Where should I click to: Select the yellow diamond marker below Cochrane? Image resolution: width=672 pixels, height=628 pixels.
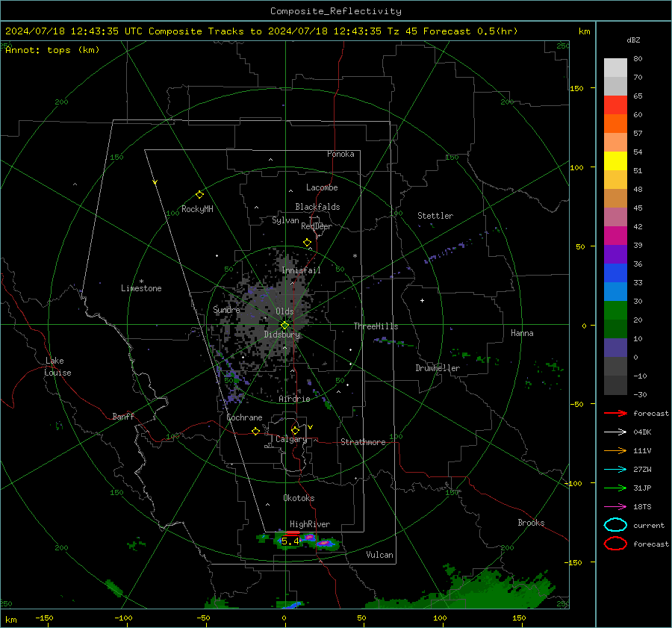(x=255, y=432)
